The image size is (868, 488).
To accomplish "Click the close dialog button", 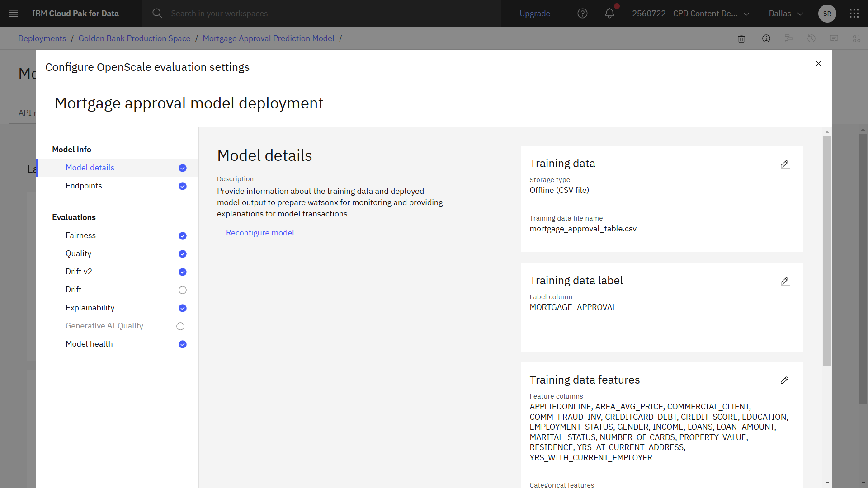I will 818,63.
